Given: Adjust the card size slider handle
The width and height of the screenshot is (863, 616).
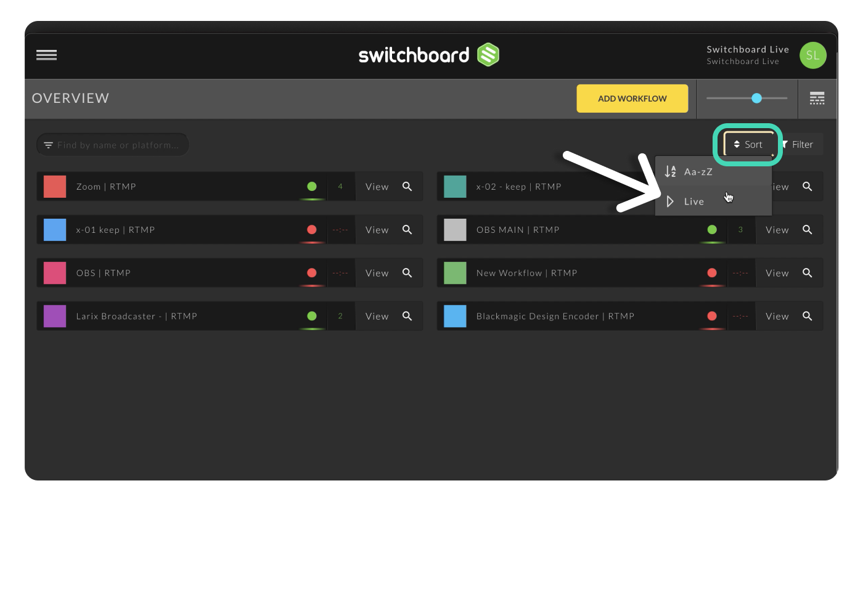Looking at the screenshot, I should tap(757, 98).
